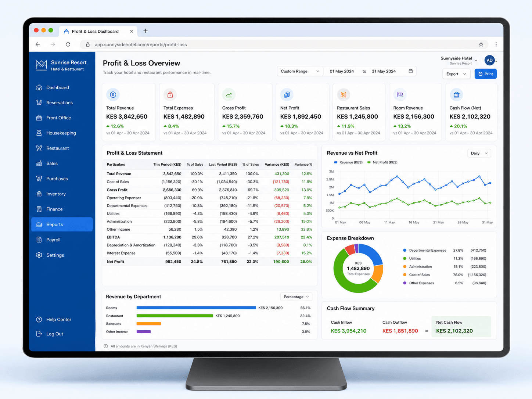Open the Export dropdown
532x399 pixels.
[x=456, y=74]
